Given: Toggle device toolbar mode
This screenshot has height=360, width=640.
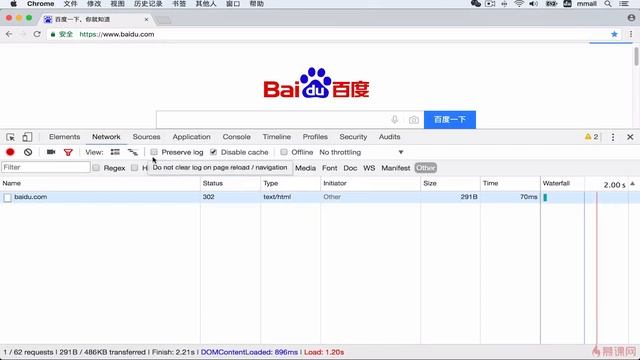Looking at the screenshot, I should [27, 137].
